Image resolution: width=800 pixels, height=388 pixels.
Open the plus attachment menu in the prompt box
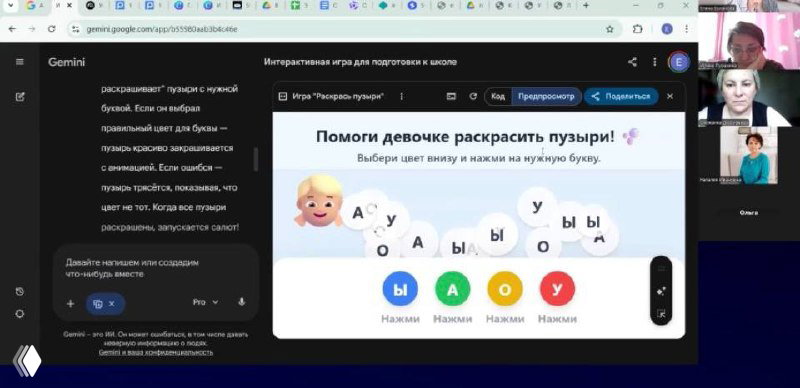pos(70,303)
